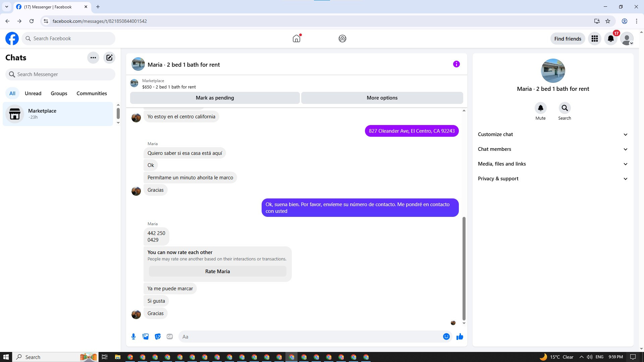
Task: Send a thumbs-up like
Action: pyautogui.click(x=460, y=337)
